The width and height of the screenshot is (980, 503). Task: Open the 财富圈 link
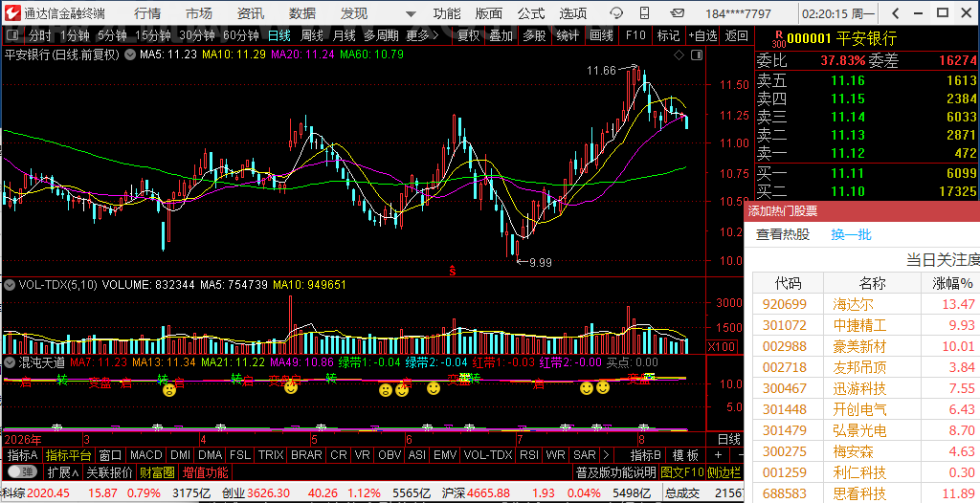coord(157,471)
